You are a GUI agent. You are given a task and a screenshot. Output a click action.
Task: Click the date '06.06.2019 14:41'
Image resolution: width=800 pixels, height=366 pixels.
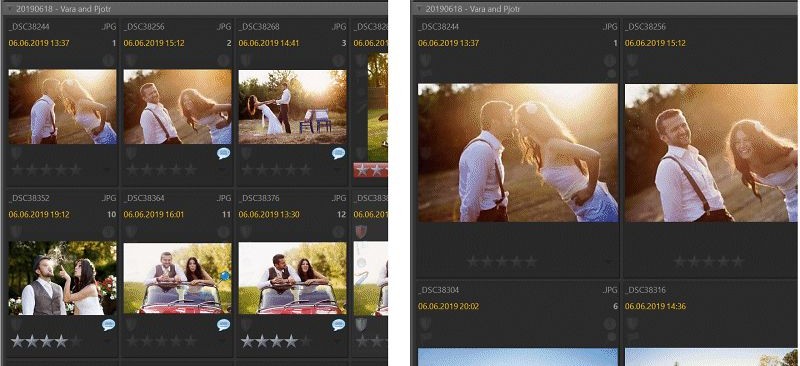click(x=268, y=43)
